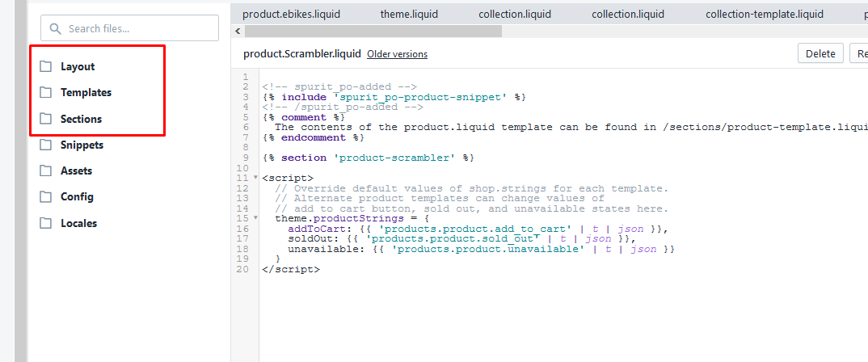
Task: Open the Sections folder label
Action: 82,119
